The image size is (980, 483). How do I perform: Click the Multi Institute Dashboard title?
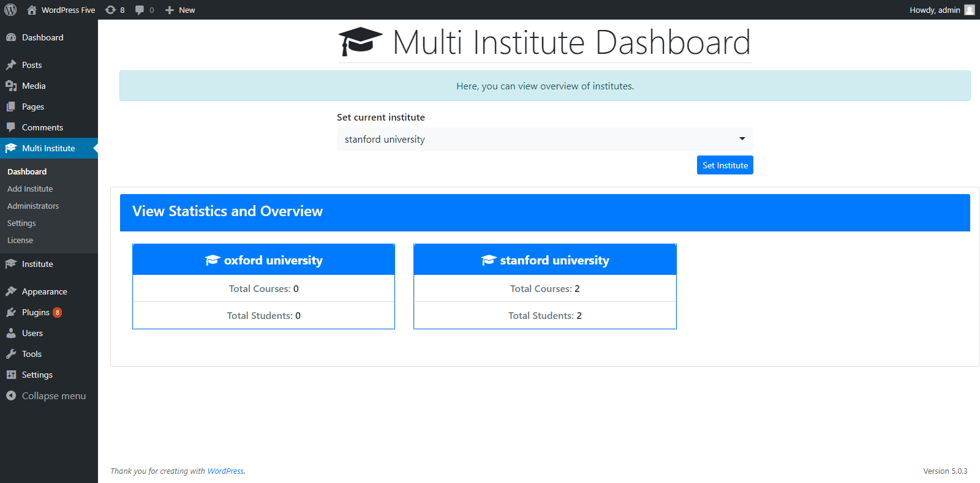[x=571, y=42]
